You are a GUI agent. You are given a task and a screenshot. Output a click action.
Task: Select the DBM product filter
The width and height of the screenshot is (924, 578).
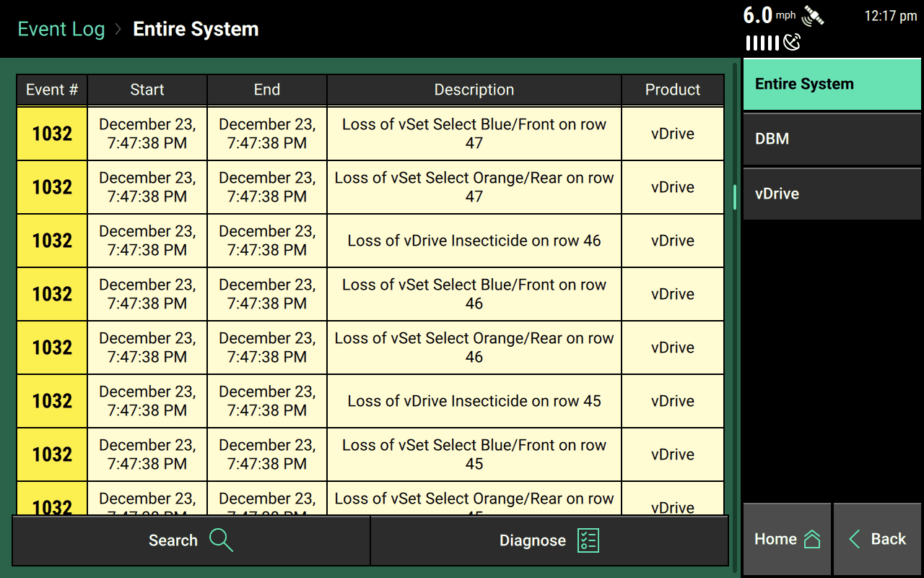coord(832,139)
